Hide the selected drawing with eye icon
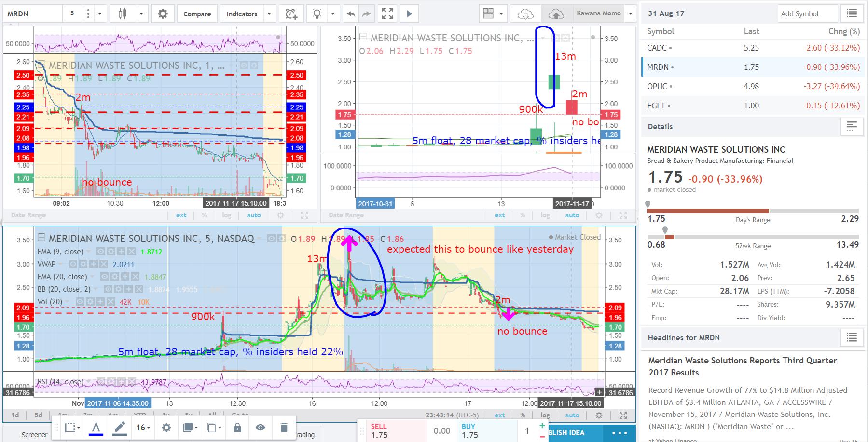 pos(261,428)
